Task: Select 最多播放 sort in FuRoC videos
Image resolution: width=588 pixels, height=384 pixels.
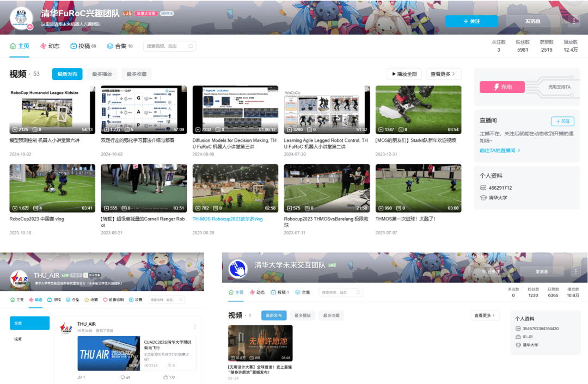Action: pyautogui.click(x=102, y=74)
